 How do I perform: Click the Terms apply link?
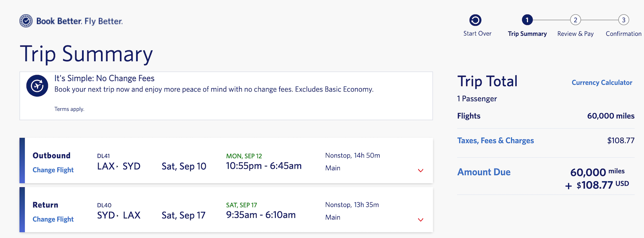click(x=69, y=109)
